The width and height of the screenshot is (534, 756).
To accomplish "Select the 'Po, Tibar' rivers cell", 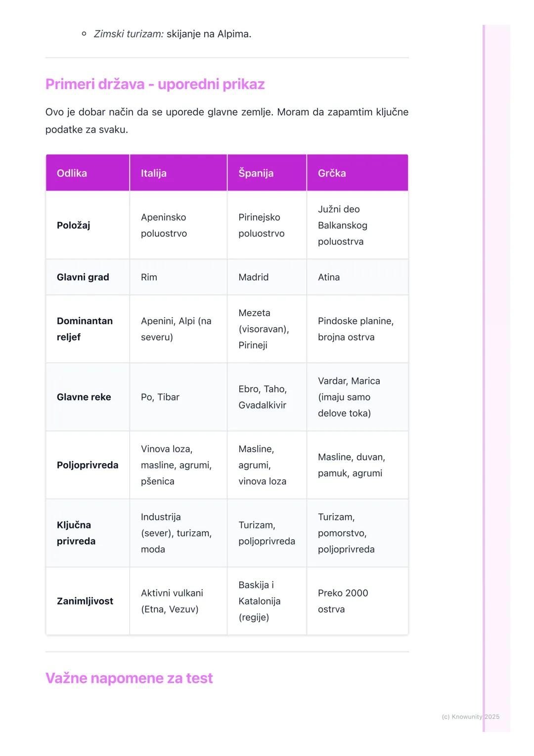I will (x=160, y=397).
